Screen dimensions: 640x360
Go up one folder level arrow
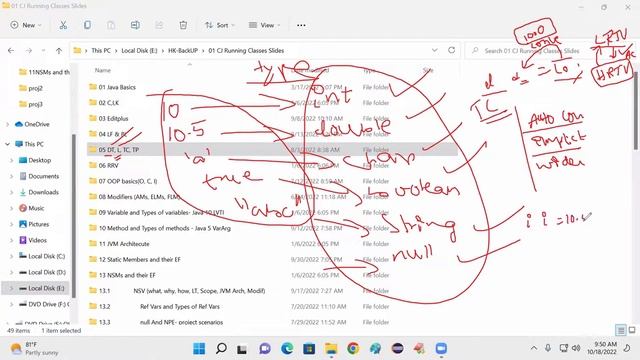click(x=59, y=51)
